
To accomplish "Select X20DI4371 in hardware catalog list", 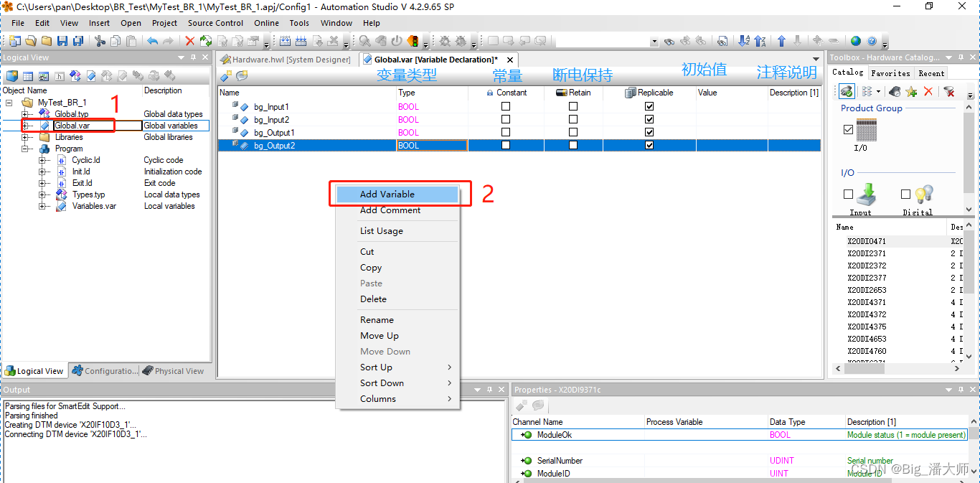I will (x=867, y=302).
